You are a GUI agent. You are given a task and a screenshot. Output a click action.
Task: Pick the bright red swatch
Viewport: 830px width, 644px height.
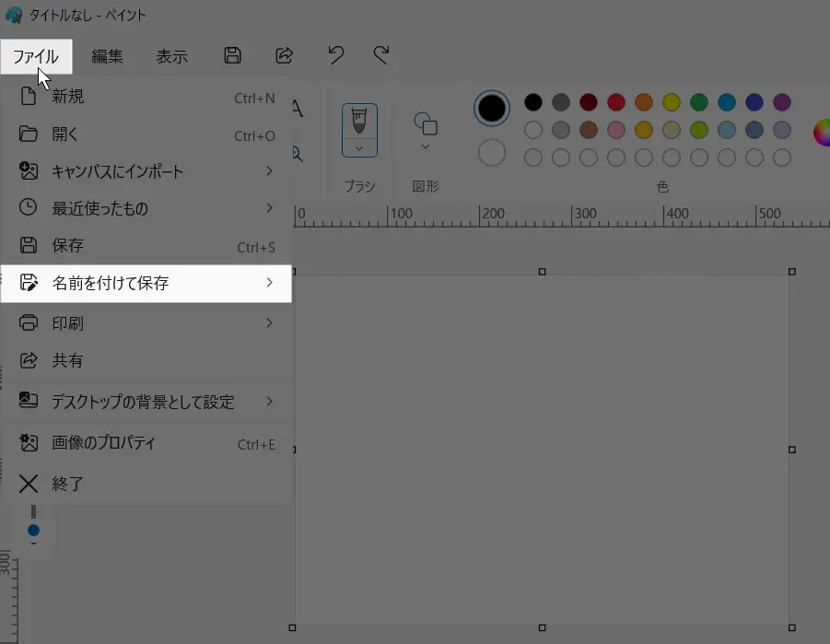pyautogui.click(x=616, y=102)
